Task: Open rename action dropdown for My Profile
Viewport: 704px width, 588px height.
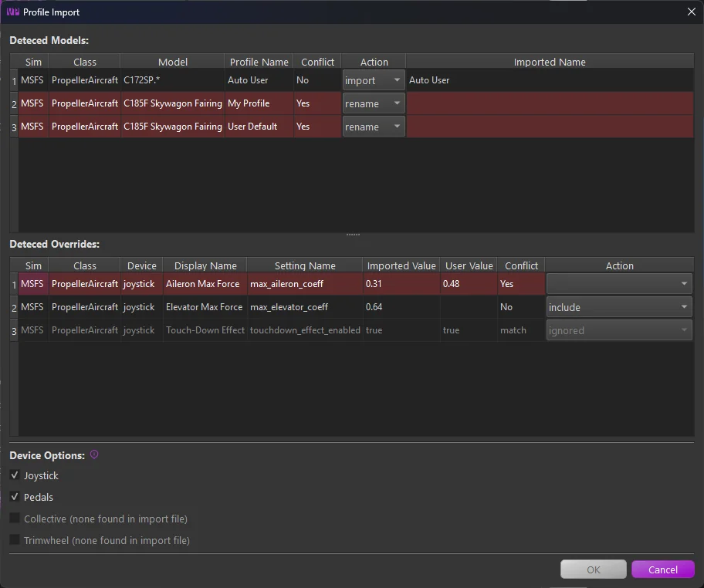Action: [x=373, y=103]
